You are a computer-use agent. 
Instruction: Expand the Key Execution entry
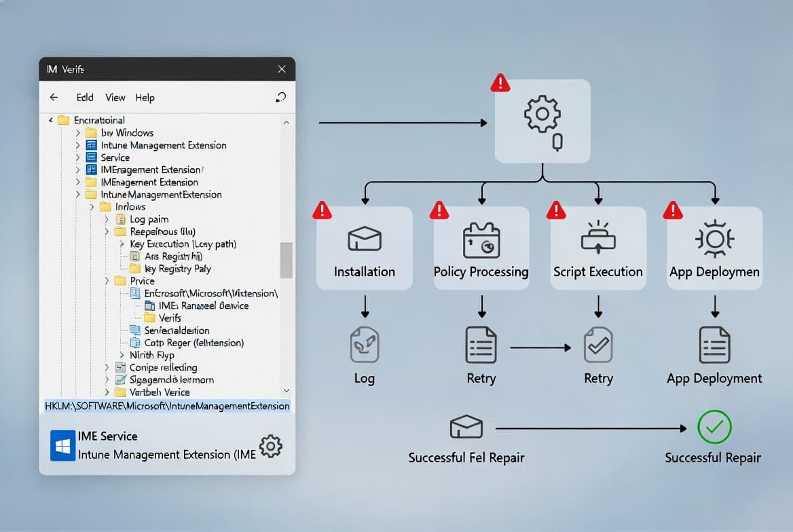point(122,244)
